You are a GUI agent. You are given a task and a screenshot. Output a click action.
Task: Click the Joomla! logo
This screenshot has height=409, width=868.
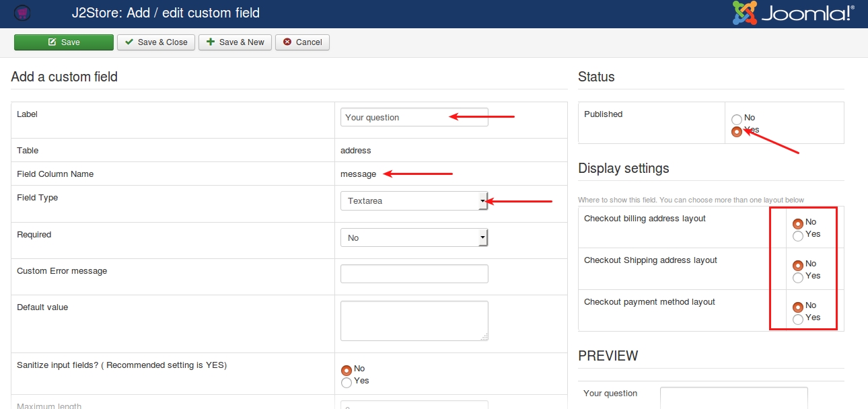click(794, 13)
